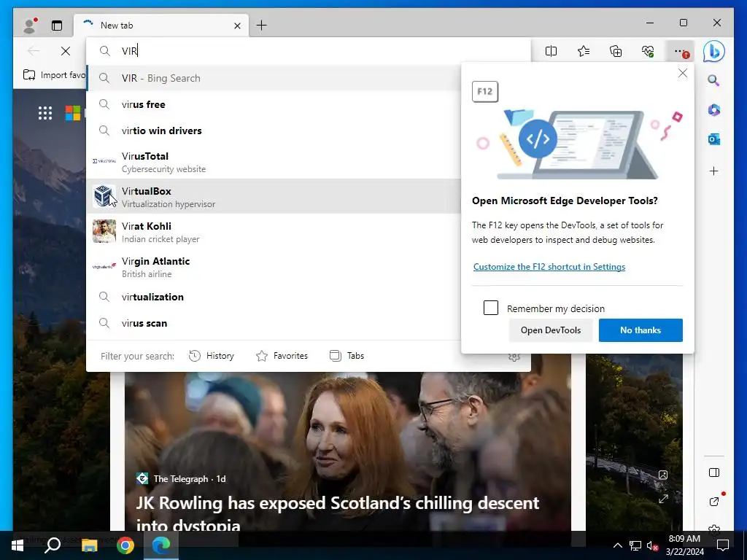The image size is (747, 560).
Task: Click the Microsoft Edge taskbar icon
Action: [x=161, y=545]
